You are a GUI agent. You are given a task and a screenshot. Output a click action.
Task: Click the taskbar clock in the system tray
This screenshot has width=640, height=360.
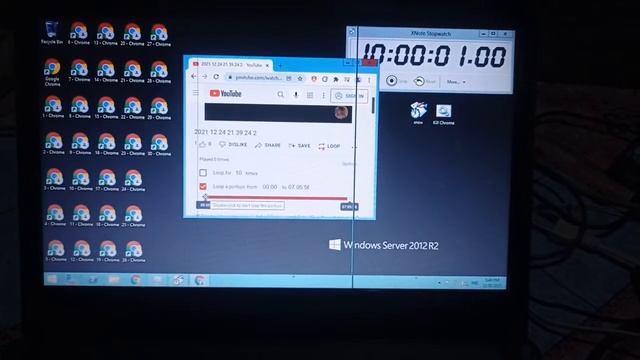[x=493, y=282]
